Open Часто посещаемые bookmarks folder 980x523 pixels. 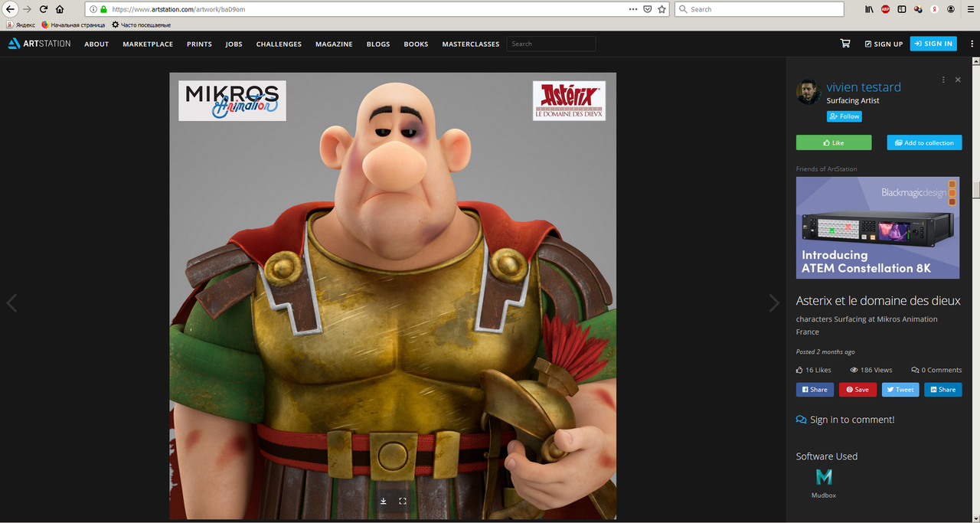coord(142,25)
